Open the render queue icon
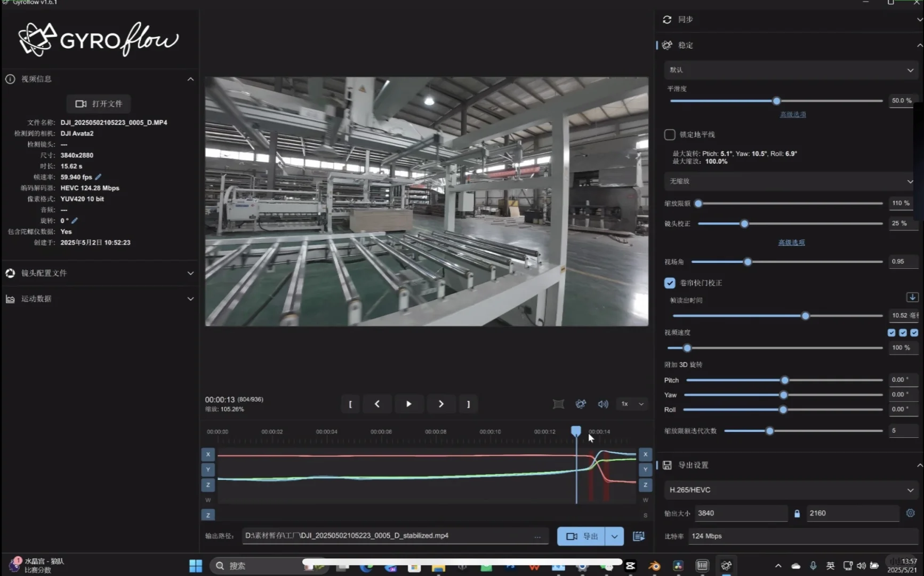Screen dimensions: 924x576 (x=639, y=536)
